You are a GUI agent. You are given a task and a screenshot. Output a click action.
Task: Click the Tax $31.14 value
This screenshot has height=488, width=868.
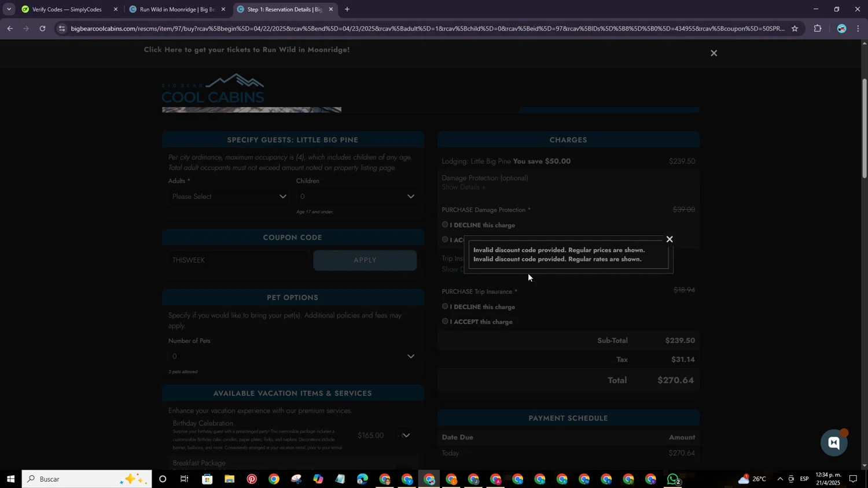[x=683, y=360]
